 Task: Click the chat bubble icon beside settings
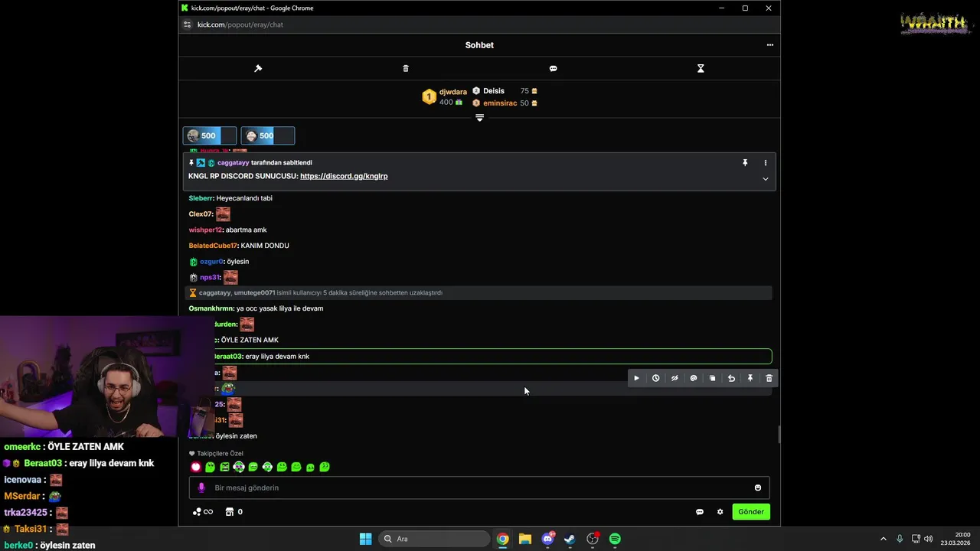point(700,512)
